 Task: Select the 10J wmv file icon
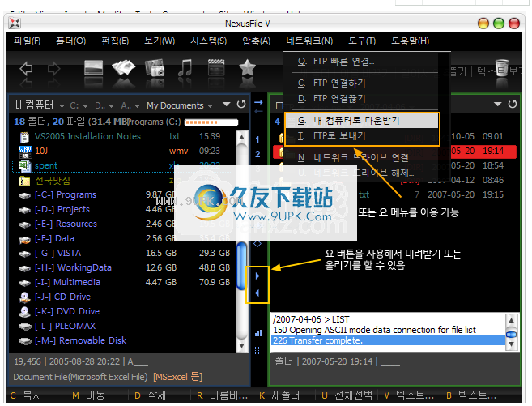[x=25, y=152]
